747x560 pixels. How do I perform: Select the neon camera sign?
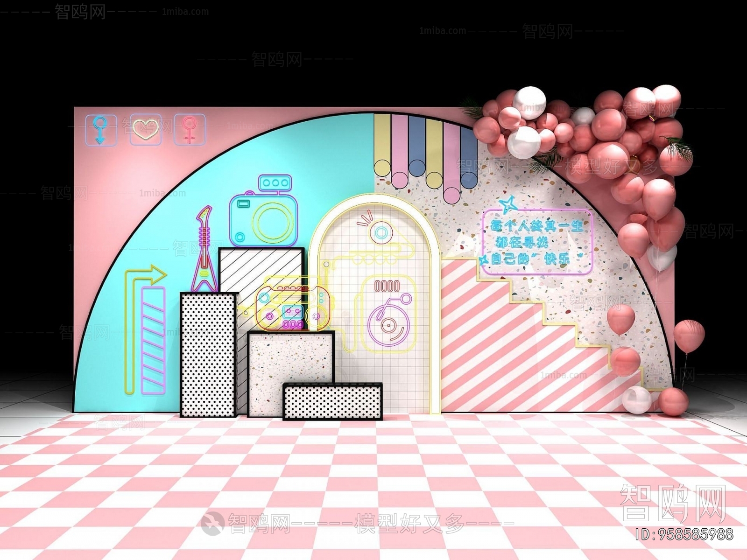(263, 213)
